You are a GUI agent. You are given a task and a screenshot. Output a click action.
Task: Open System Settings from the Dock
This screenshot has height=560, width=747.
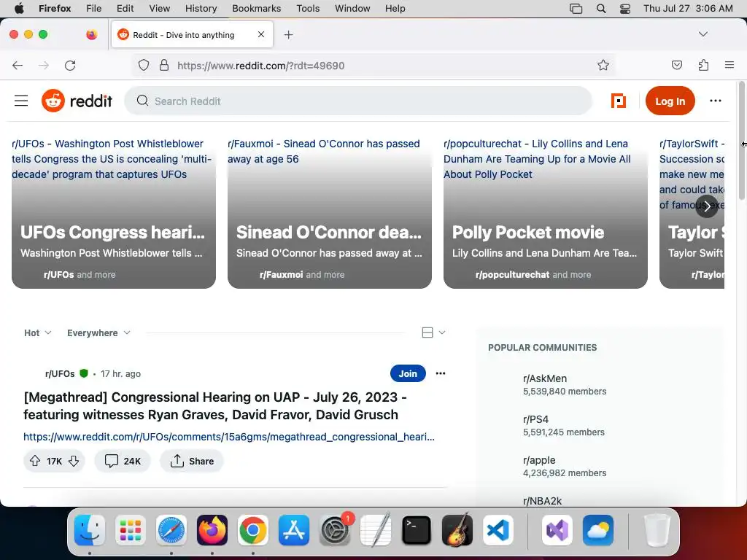[x=335, y=530]
